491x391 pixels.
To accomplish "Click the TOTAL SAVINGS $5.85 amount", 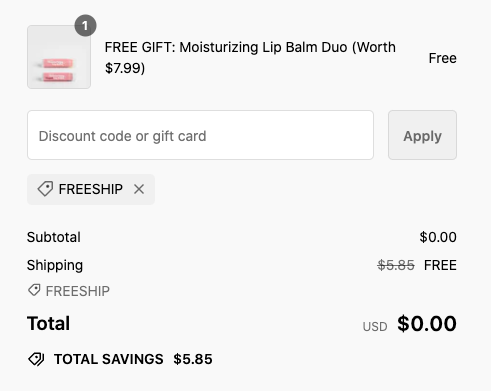I will [x=193, y=359].
